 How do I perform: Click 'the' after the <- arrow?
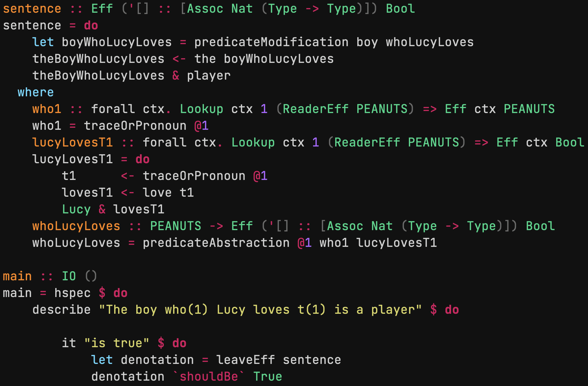click(x=205, y=59)
